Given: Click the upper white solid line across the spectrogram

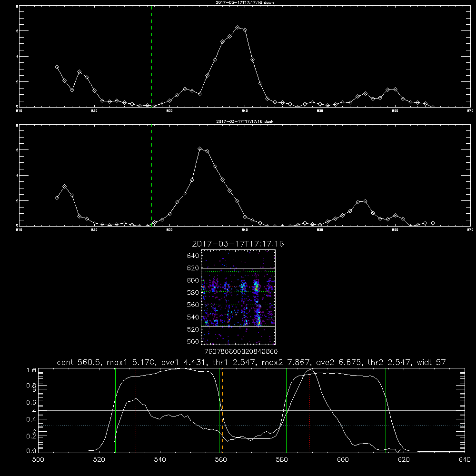Looking at the screenshot, I should (238, 268).
